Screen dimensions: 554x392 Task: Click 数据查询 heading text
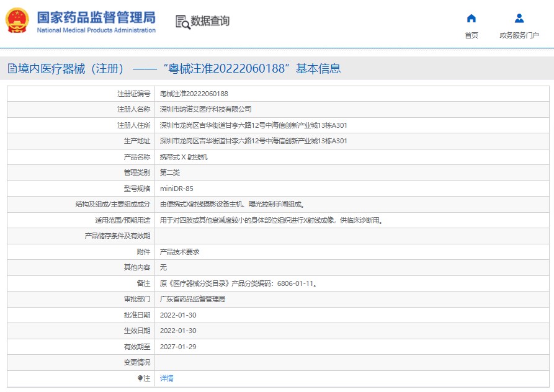pos(210,21)
